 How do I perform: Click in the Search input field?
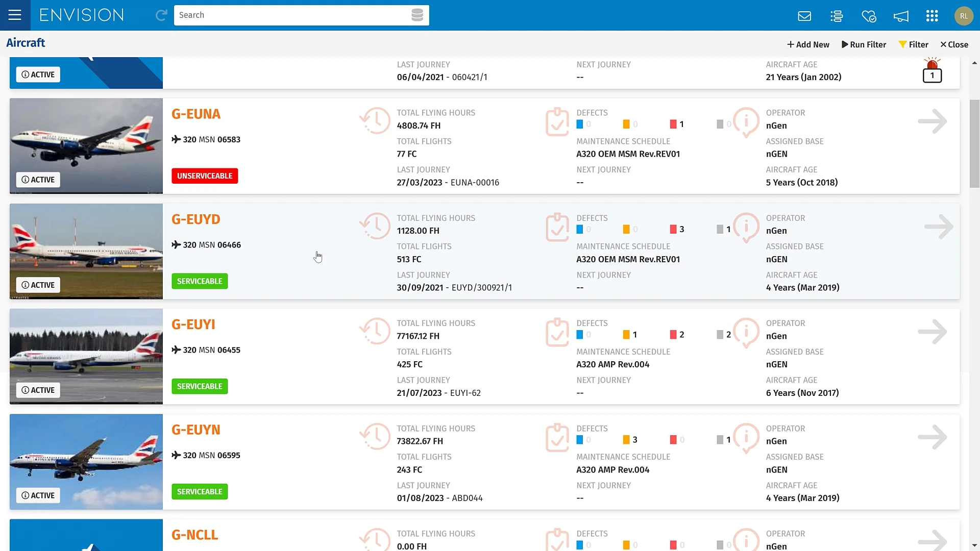291,15
